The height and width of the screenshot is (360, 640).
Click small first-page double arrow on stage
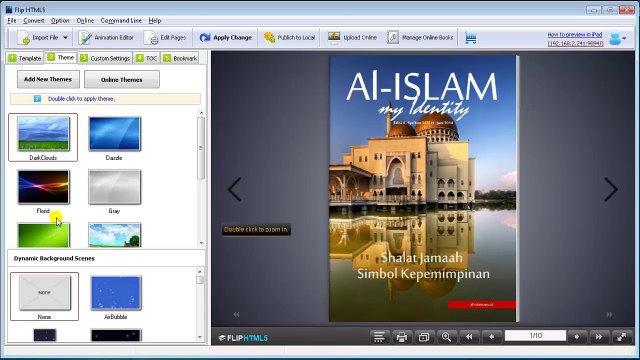point(236,314)
